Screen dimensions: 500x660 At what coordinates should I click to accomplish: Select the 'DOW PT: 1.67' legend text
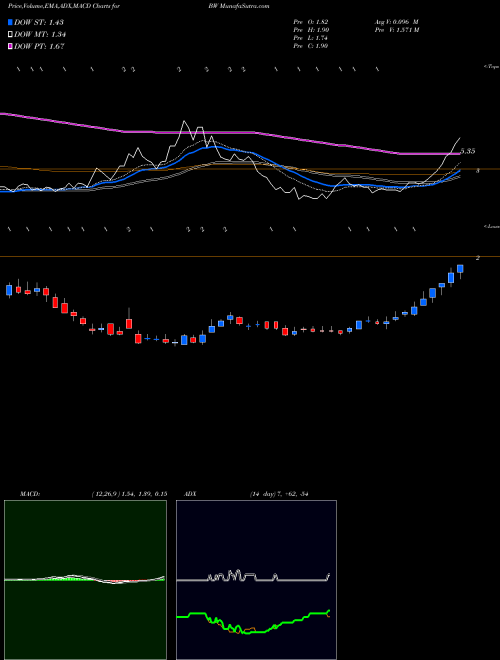39,46
